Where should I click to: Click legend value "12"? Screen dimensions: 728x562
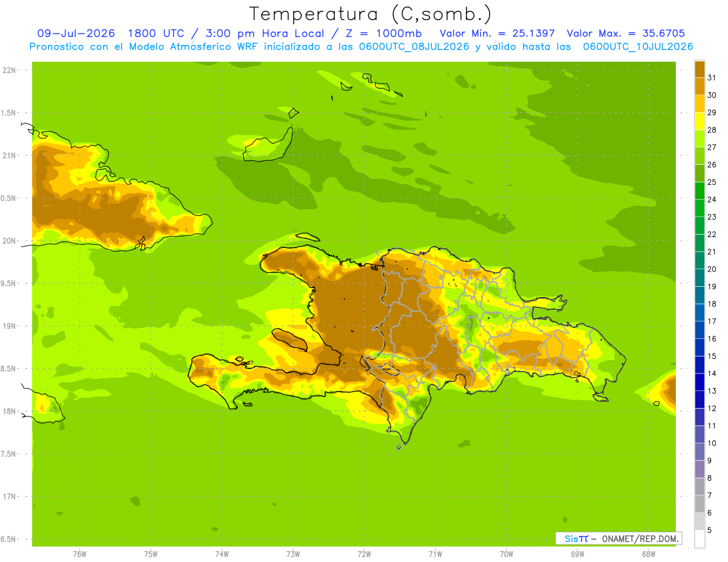click(712, 409)
